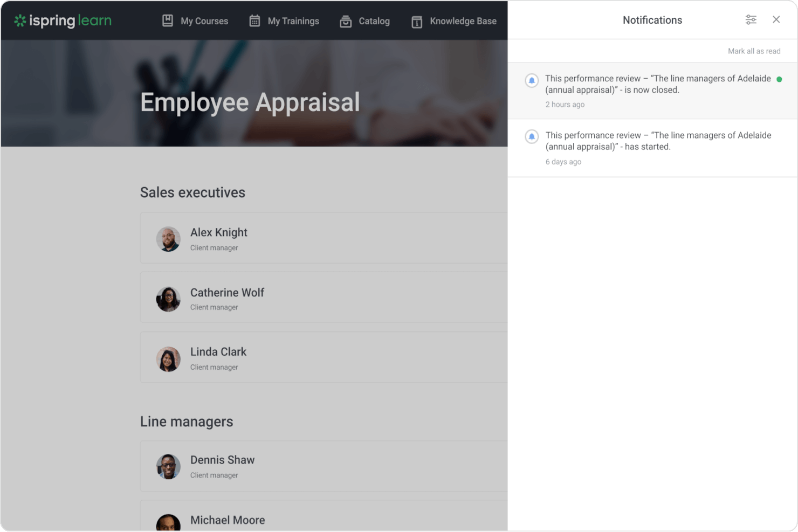The width and height of the screenshot is (798, 532).
Task: Click Linda Clark's profile picture
Action: tap(168, 357)
